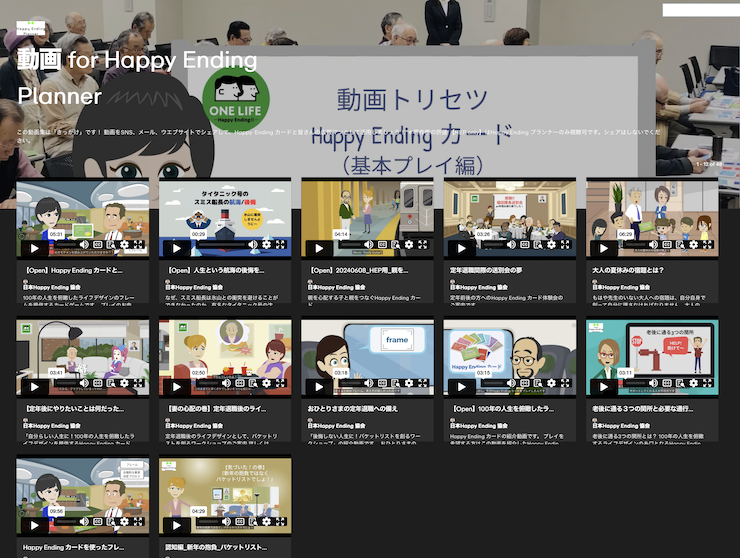740x558 pixels.
Task: Play the 定年後にやりたいことは何だった video
Action: tap(34, 387)
